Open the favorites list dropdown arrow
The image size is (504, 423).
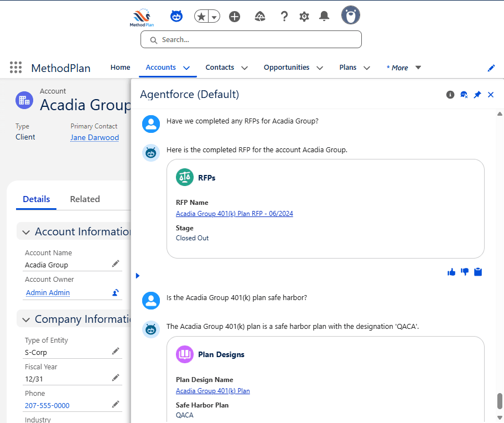(x=214, y=17)
